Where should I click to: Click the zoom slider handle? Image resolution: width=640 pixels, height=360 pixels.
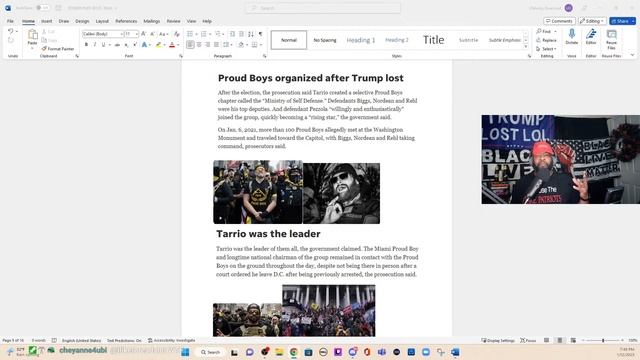point(603,340)
